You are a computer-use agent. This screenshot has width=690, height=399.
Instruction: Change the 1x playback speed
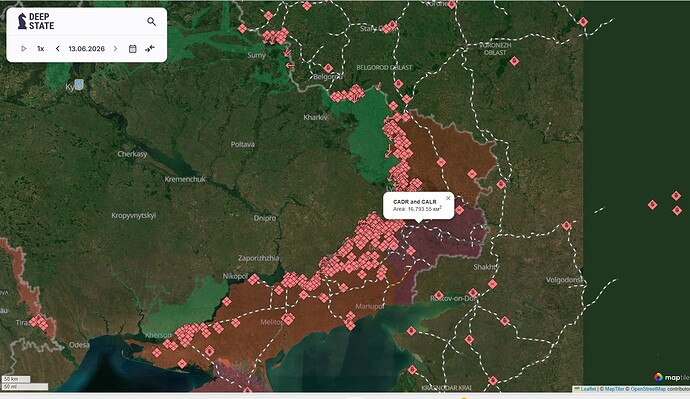[40, 48]
